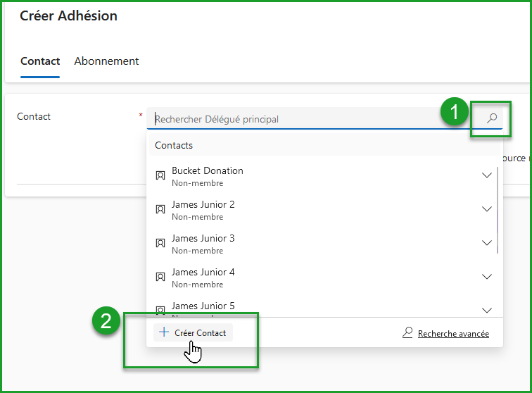Click the magnifier icon beside Recherche avancée

point(407,332)
